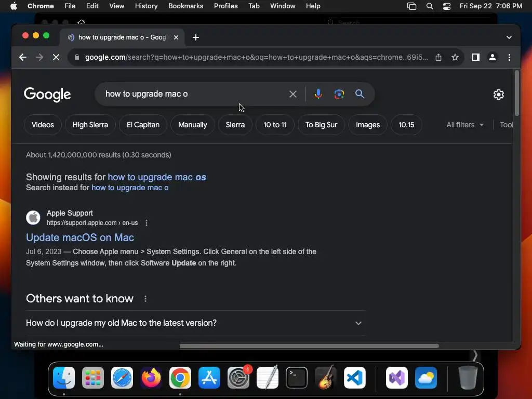Screen dimensions: 532x399
Task: Click in the Google search input field
Action: point(193,94)
